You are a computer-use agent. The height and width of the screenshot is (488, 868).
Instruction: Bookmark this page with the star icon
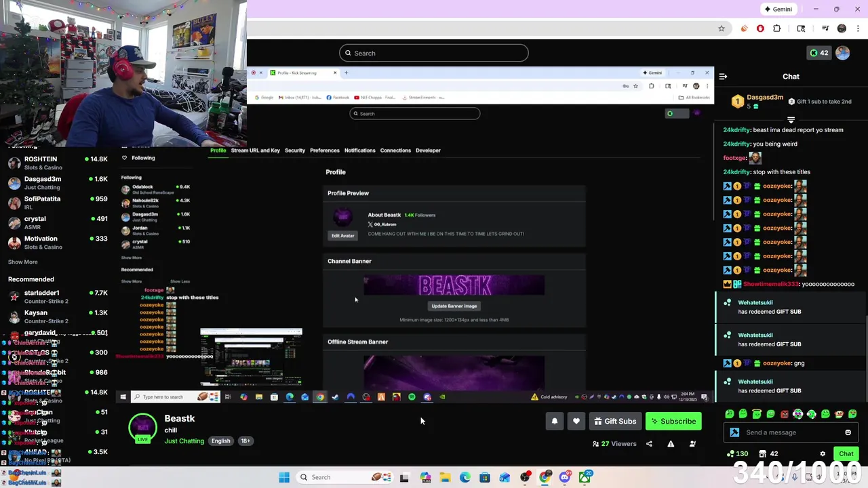722,28
